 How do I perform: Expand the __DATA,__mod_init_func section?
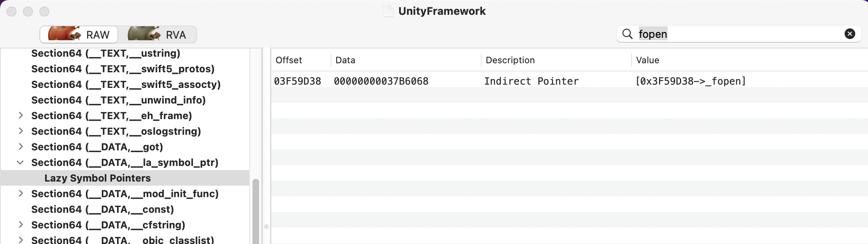click(x=21, y=193)
